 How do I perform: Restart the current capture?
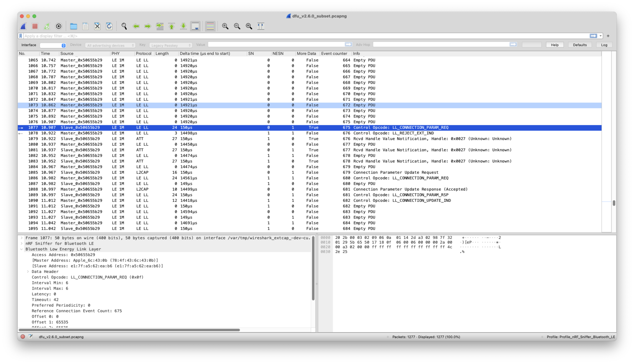47,26
